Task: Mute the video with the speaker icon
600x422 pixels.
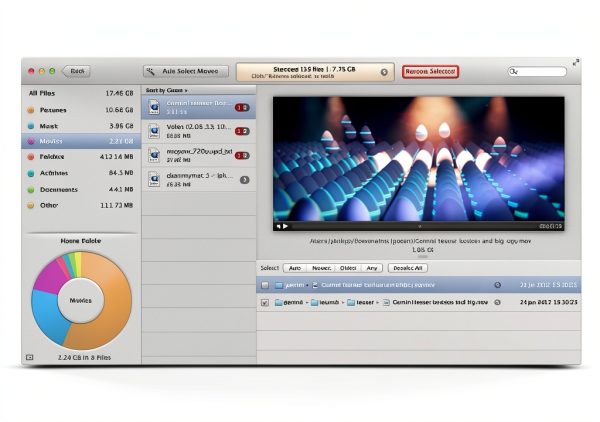Action: click(x=278, y=226)
